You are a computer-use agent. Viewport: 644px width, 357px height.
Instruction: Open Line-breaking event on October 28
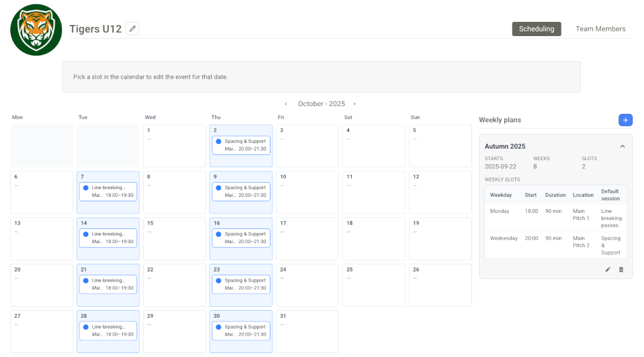pos(108,331)
